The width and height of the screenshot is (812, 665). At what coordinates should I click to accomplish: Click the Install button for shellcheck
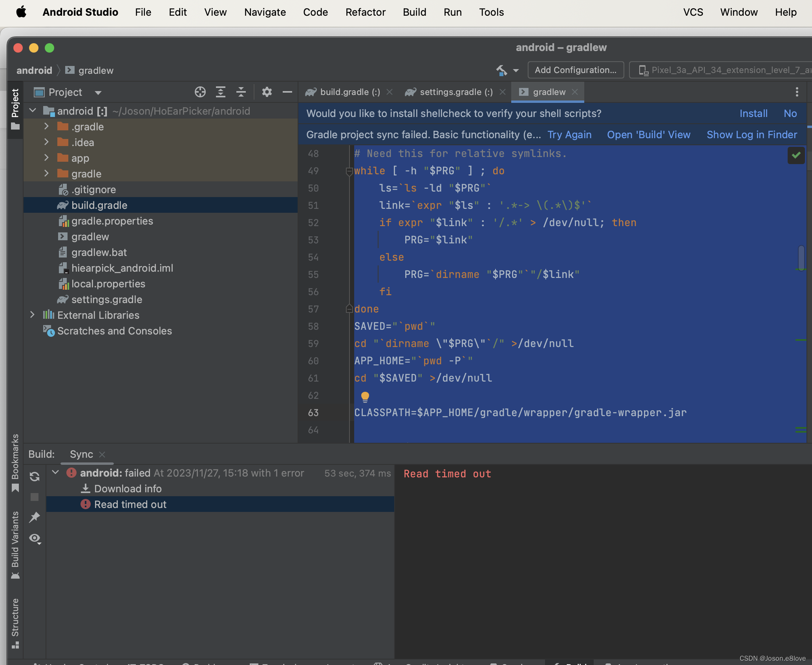pyautogui.click(x=753, y=113)
